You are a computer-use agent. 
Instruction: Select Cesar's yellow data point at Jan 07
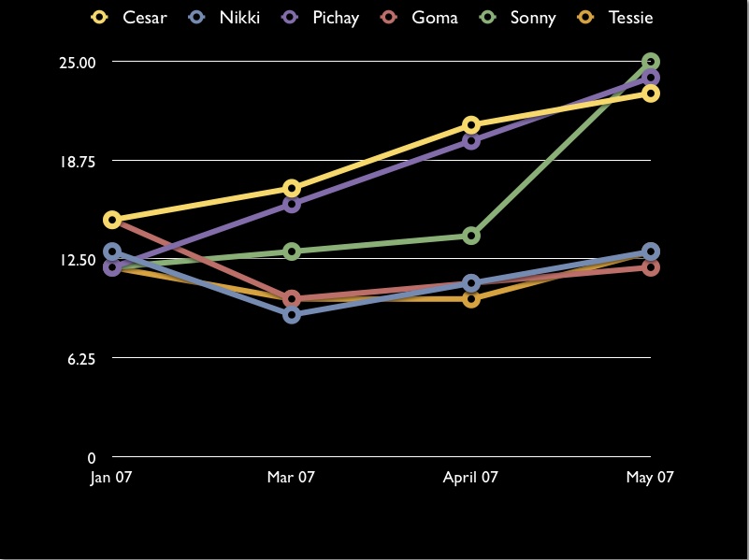coord(112,220)
